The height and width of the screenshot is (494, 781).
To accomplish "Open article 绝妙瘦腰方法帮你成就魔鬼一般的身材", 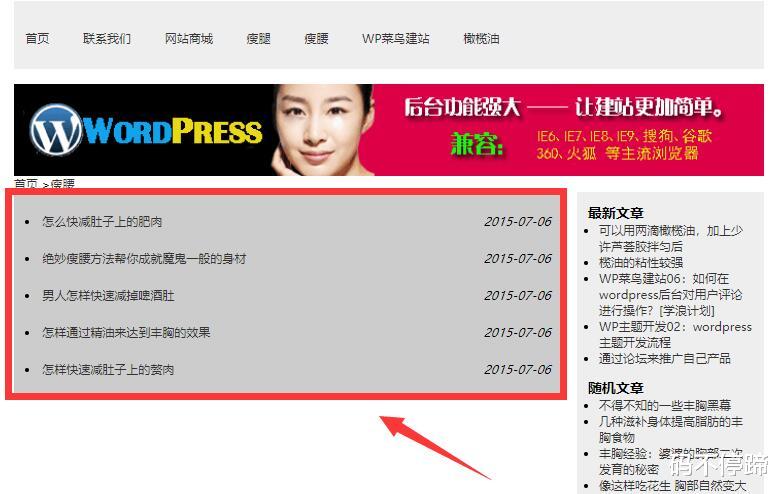I will point(144,259).
